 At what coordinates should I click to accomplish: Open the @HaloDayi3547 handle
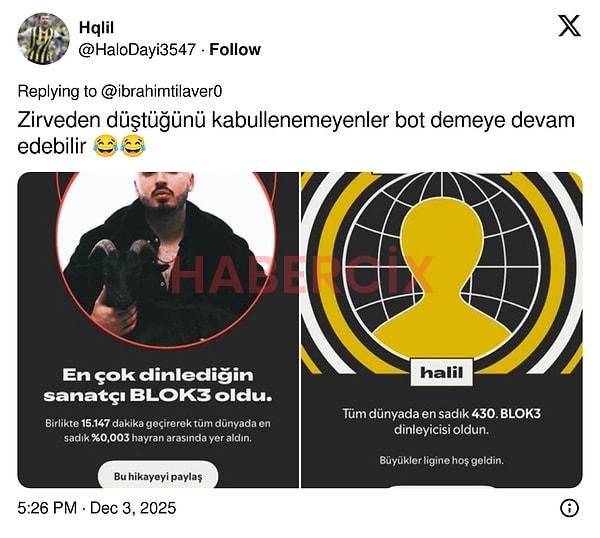pos(137,50)
